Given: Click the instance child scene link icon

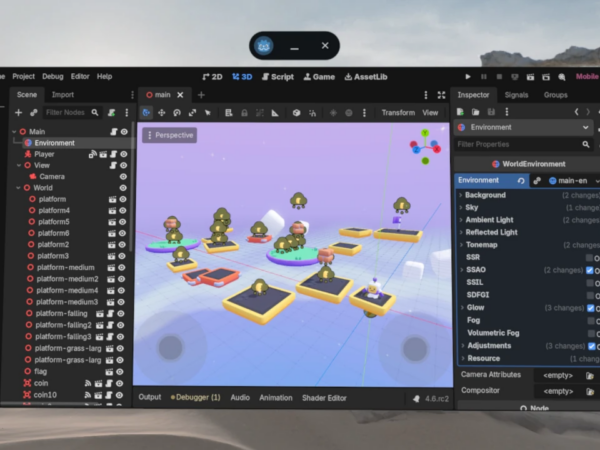Looking at the screenshot, I should pos(33,113).
